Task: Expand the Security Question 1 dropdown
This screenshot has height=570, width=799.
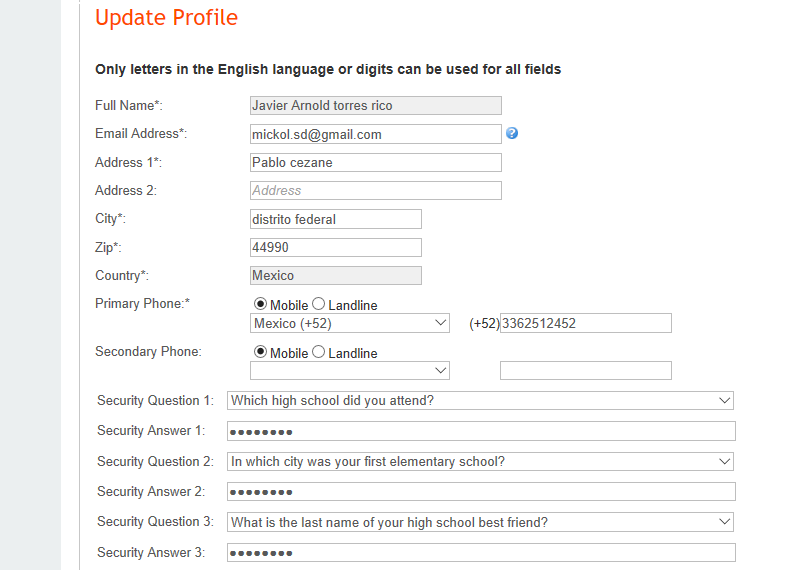Action: point(480,401)
